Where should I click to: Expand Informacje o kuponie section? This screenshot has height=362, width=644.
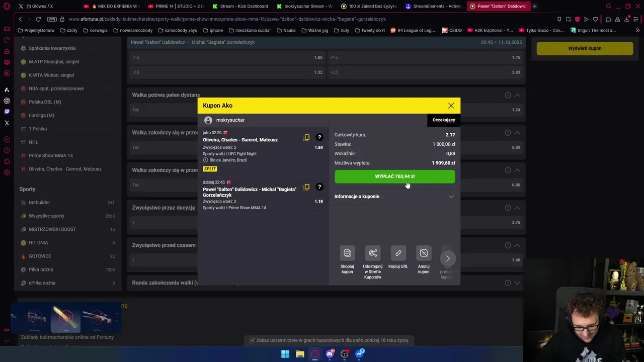click(394, 197)
